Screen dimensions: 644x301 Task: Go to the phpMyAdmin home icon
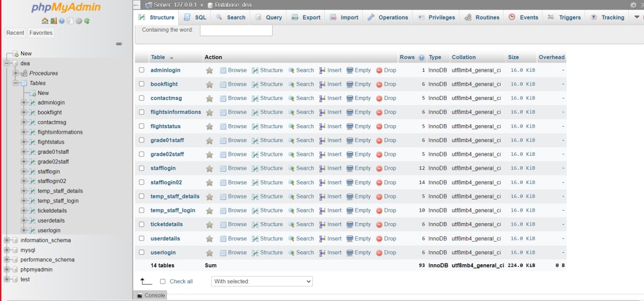45,21
